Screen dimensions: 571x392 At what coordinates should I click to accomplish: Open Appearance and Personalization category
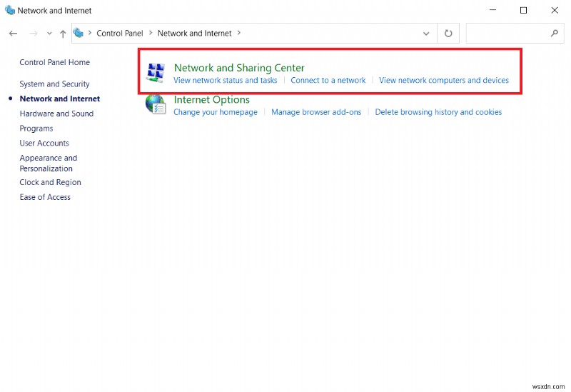(x=49, y=164)
